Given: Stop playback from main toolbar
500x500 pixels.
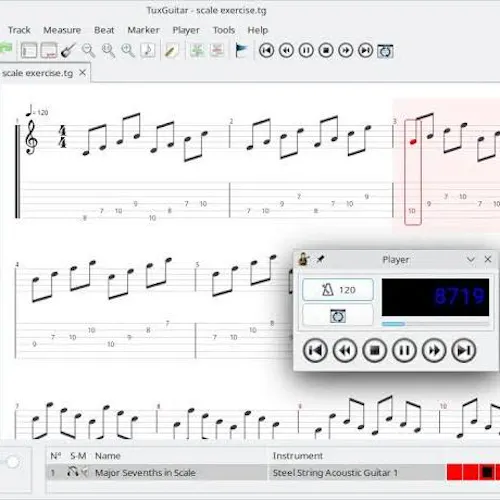Looking at the screenshot, I should click(x=326, y=51).
